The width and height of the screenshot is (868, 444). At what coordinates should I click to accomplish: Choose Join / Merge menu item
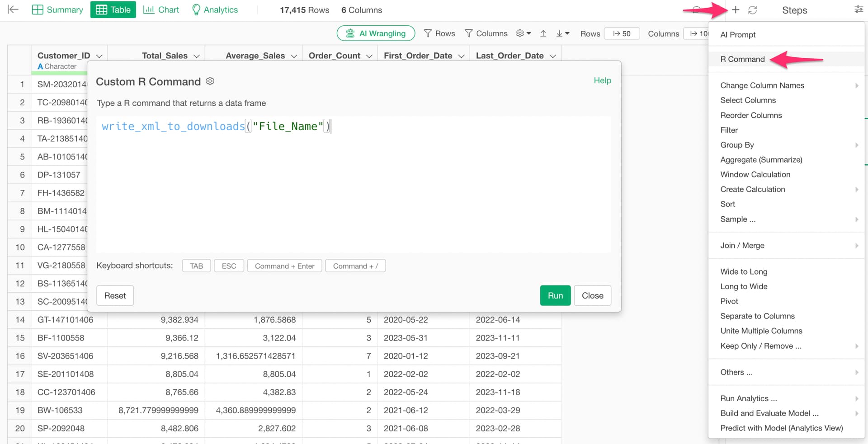(742, 245)
